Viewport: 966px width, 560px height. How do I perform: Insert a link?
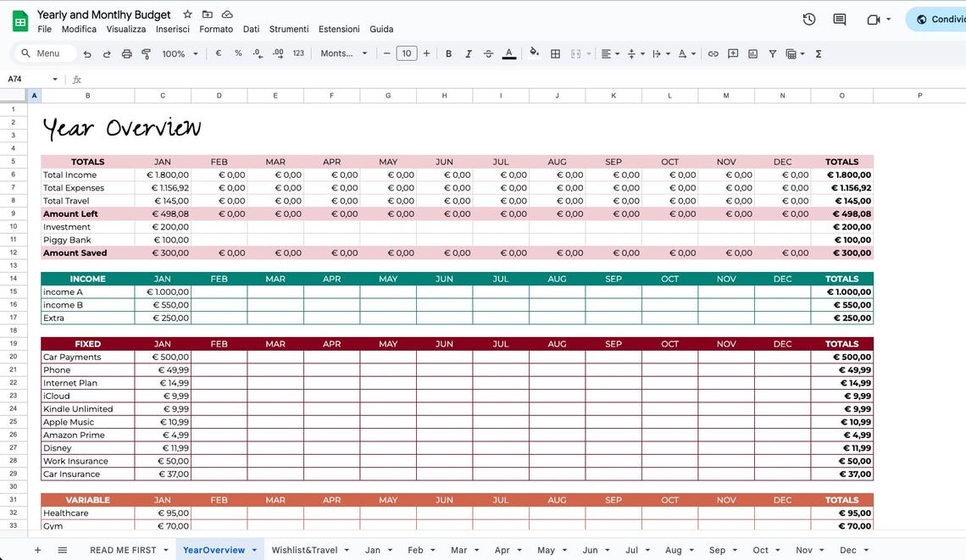pos(712,53)
